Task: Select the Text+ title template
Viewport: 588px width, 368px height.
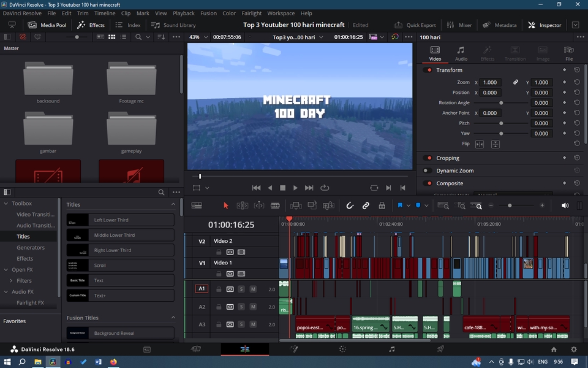Action: click(120, 295)
